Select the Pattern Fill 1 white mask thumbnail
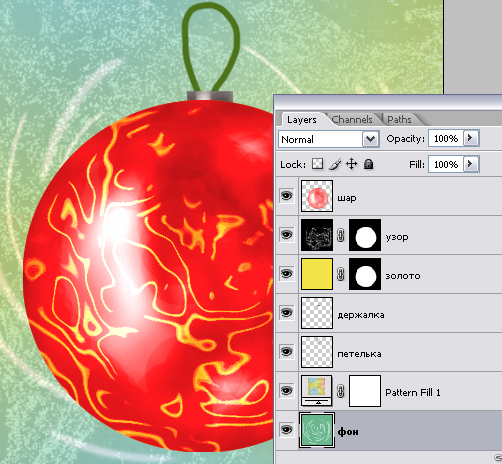Screen dimensions: 502x464 pos(365,391)
